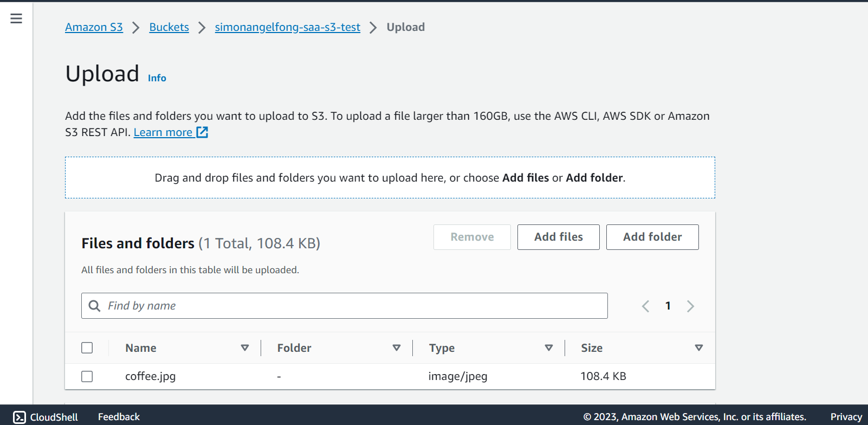Follow the Learn more link
This screenshot has height=425, width=868.
tap(163, 132)
